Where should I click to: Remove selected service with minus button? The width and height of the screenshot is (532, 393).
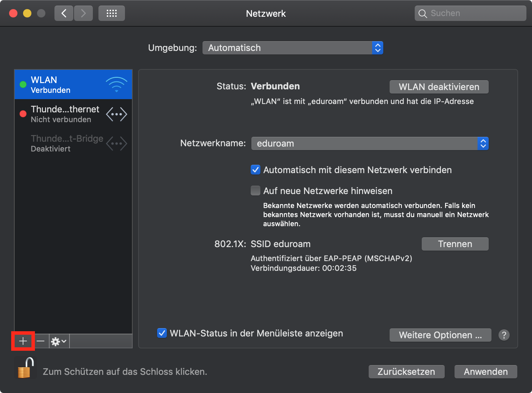click(40, 341)
